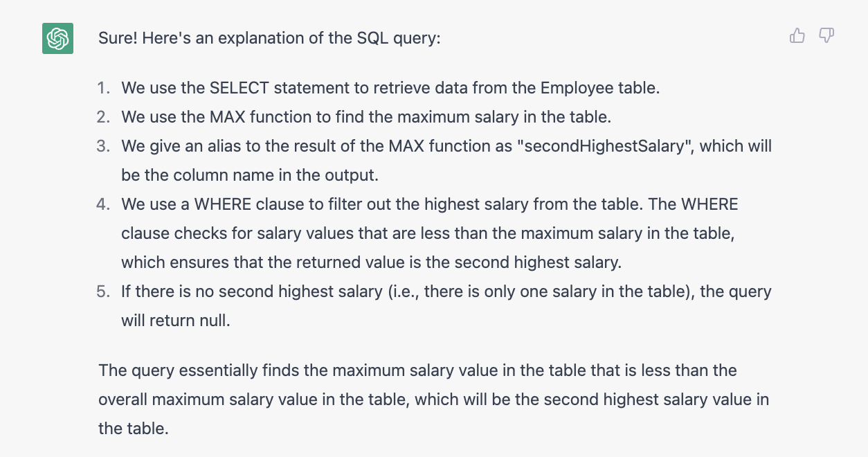
Task: Click the green ChatGPT avatar logo
Action: coord(57,38)
